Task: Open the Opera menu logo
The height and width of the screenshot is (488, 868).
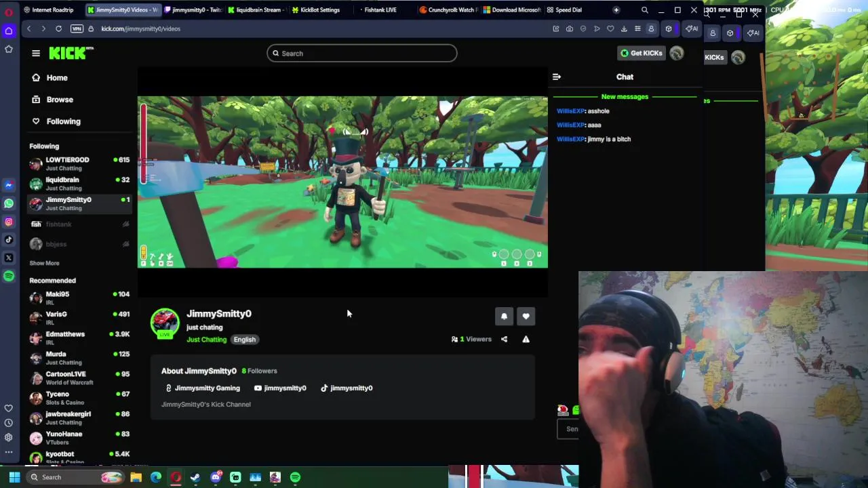Action: tap(9, 11)
